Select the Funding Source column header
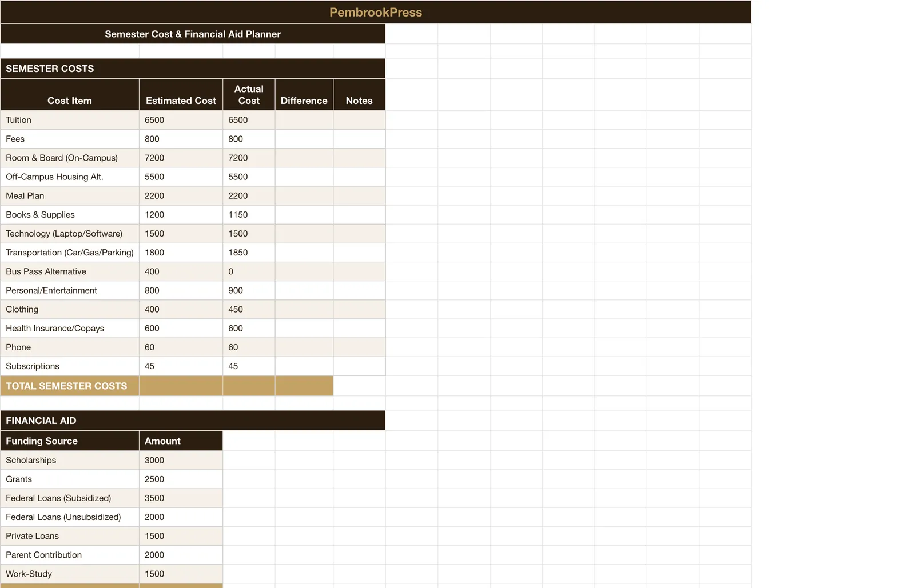Viewport: 915px width, 588px height. (70, 441)
